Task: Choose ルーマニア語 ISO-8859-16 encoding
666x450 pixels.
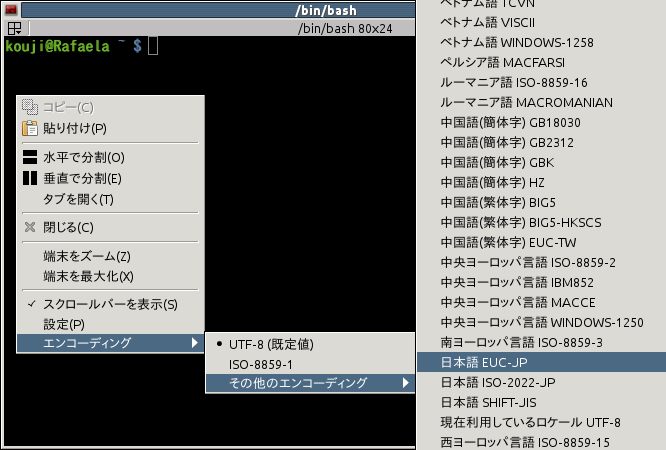Action: (542, 82)
